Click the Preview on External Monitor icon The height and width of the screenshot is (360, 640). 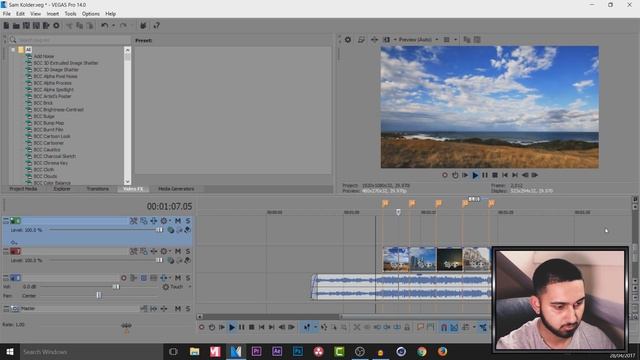pyautogui.click(x=361, y=40)
